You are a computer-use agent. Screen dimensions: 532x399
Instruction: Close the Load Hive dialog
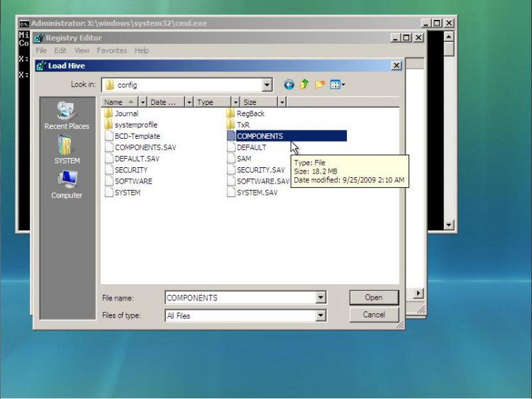(x=397, y=65)
